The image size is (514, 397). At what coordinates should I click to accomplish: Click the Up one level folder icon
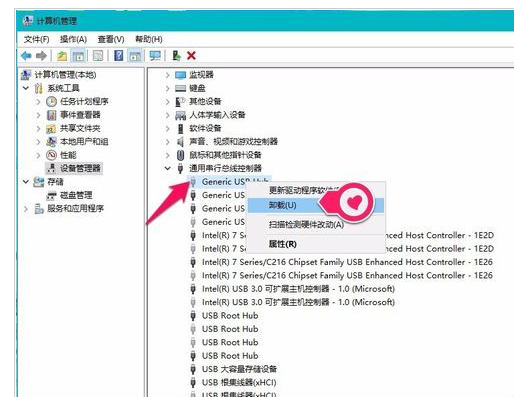point(62,56)
